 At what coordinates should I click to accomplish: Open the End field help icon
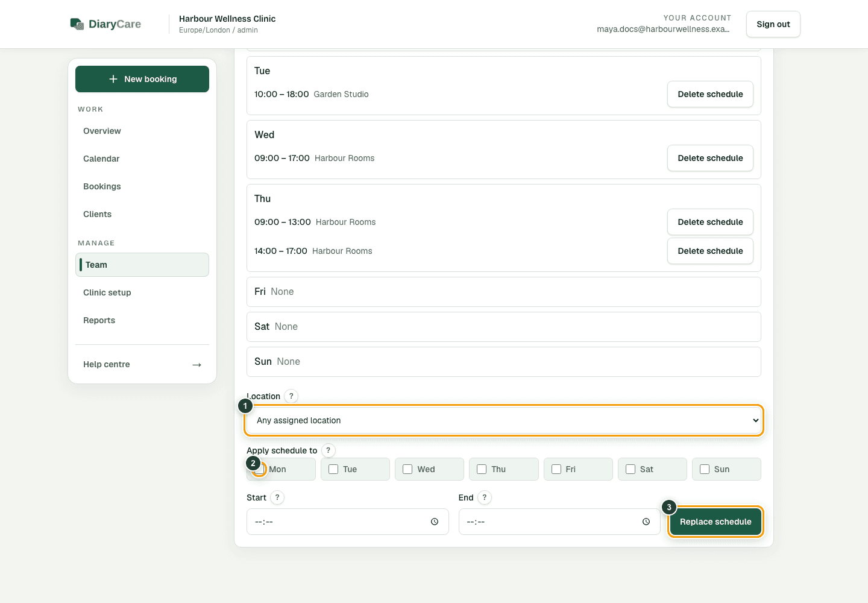click(484, 497)
